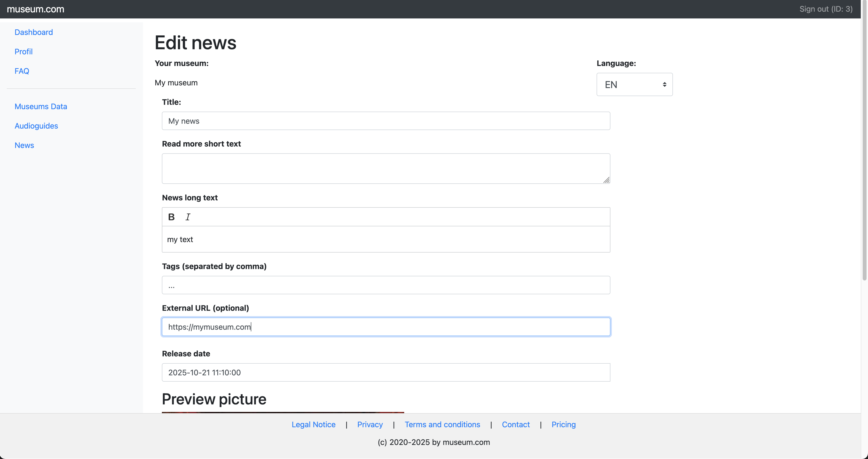Screen dimensions: 868x459
Task: Focus the Read more short text area
Action: 386,168
